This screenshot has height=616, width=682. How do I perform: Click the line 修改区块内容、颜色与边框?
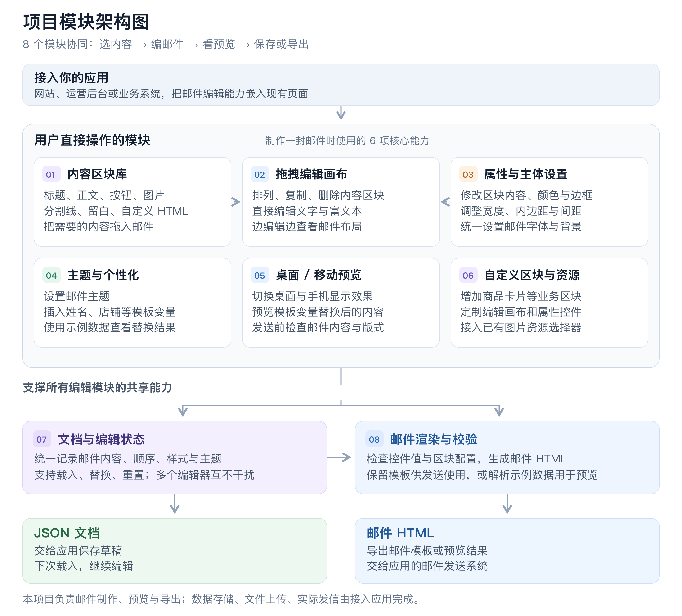point(526,195)
